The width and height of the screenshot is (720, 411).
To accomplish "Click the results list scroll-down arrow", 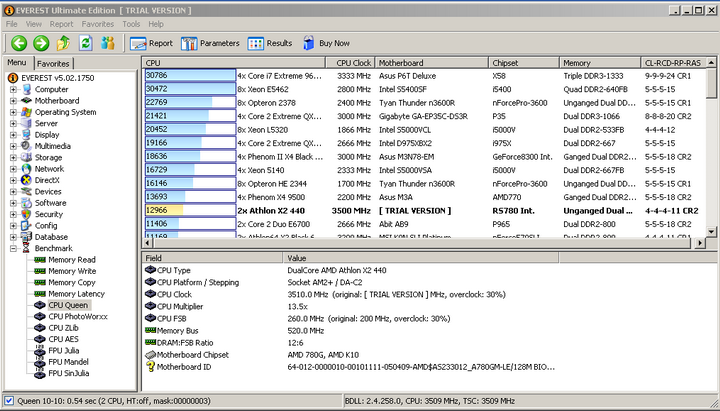I will (x=711, y=231).
